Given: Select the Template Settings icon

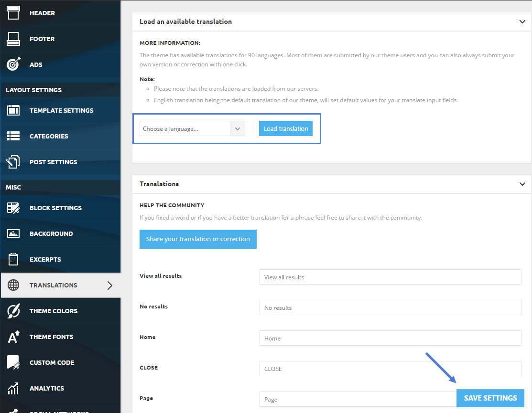Looking at the screenshot, I should (13, 110).
